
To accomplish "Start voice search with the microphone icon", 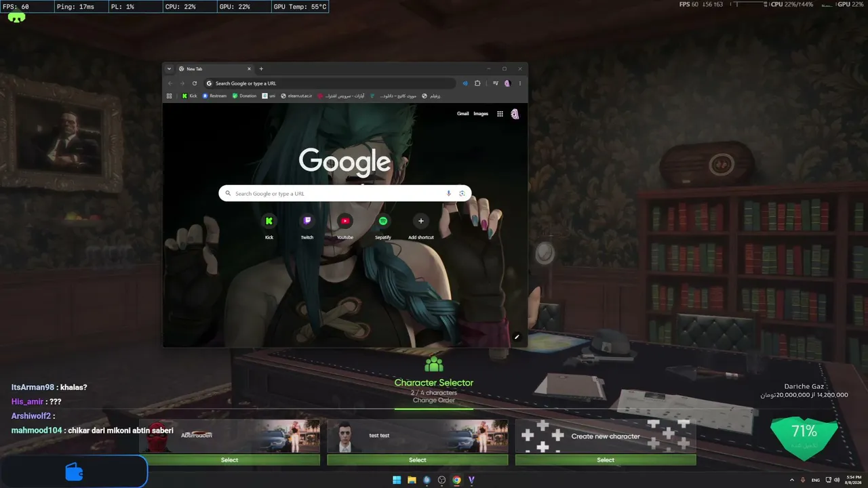I will point(448,194).
